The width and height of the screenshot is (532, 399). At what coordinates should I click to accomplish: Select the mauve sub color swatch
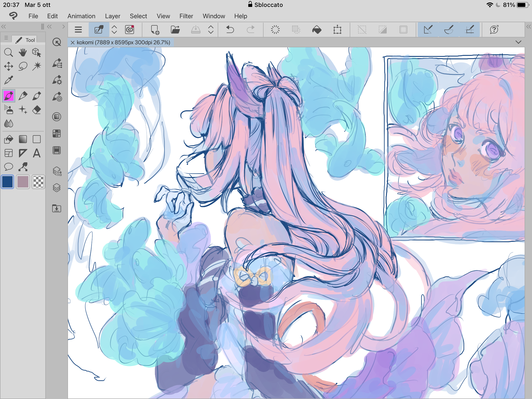[23, 182]
